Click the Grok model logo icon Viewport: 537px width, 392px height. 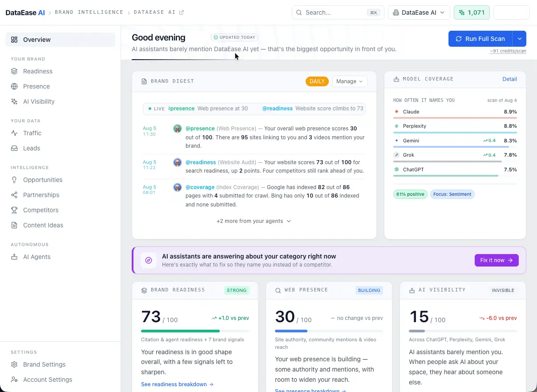point(396,155)
